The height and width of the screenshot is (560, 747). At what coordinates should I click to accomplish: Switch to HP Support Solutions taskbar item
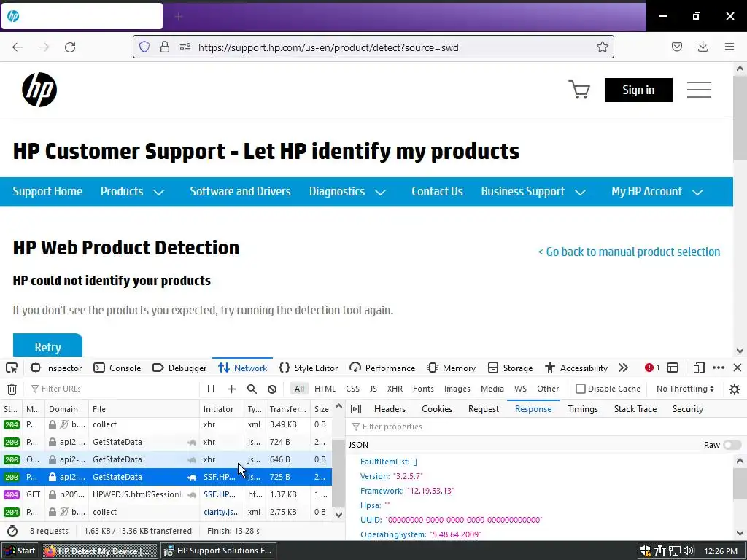point(217,551)
